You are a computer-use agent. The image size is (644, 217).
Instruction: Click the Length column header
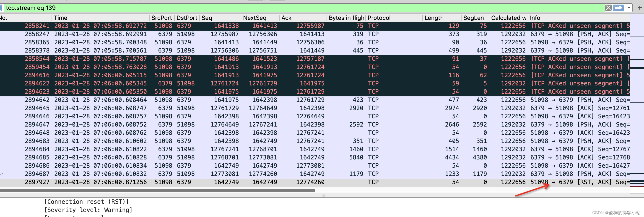[x=434, y=18]
